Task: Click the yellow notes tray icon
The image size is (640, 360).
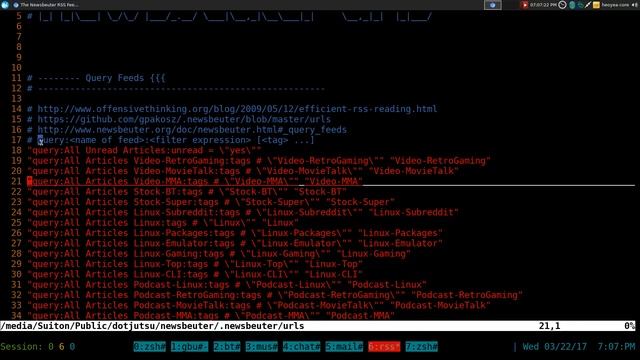Action: [596, 5]
